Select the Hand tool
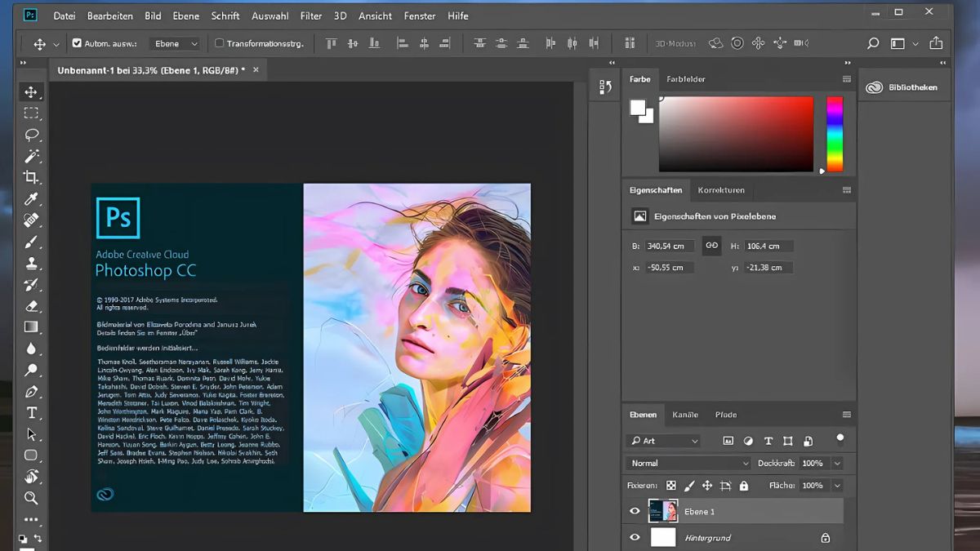Screen dimensions: 980x551 pos(31,477)
